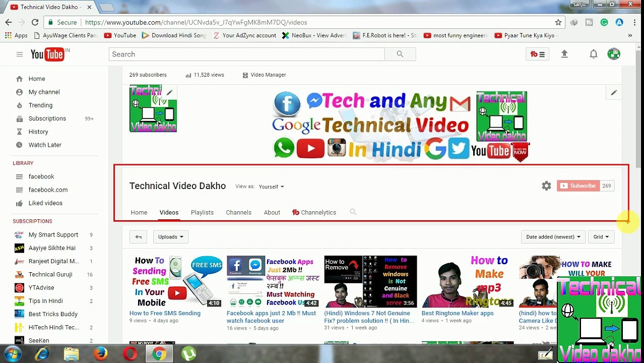Launch Internet Explorer from the taskbar
This screenshot has height=363, width=644.
[x=42, y=354]
